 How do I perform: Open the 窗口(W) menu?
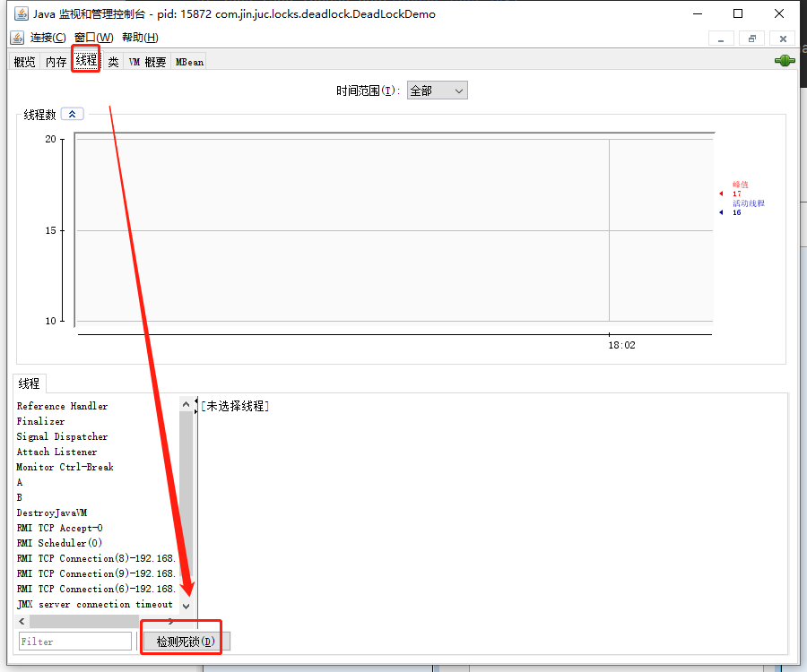(93, 38)
